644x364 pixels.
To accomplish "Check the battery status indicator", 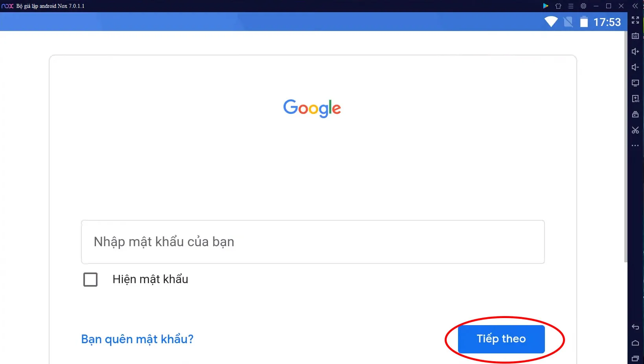I will pyautogui.click(x=584, y=22).
